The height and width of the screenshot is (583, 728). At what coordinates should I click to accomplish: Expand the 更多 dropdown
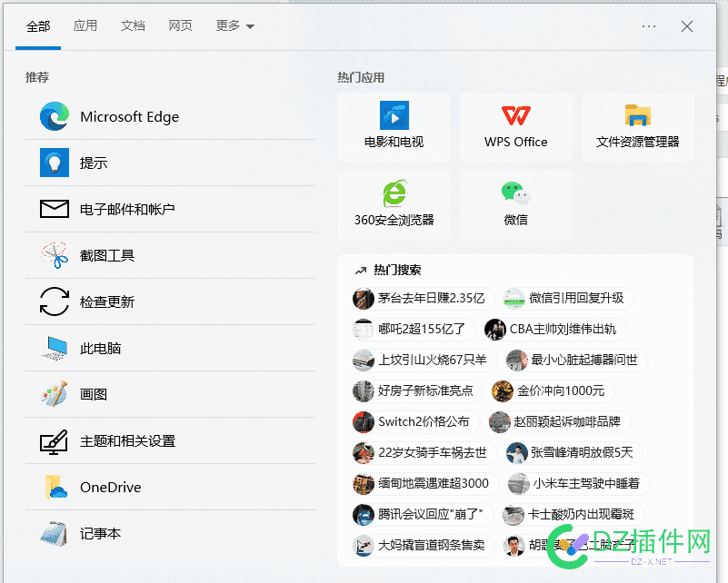click(234, 25)
